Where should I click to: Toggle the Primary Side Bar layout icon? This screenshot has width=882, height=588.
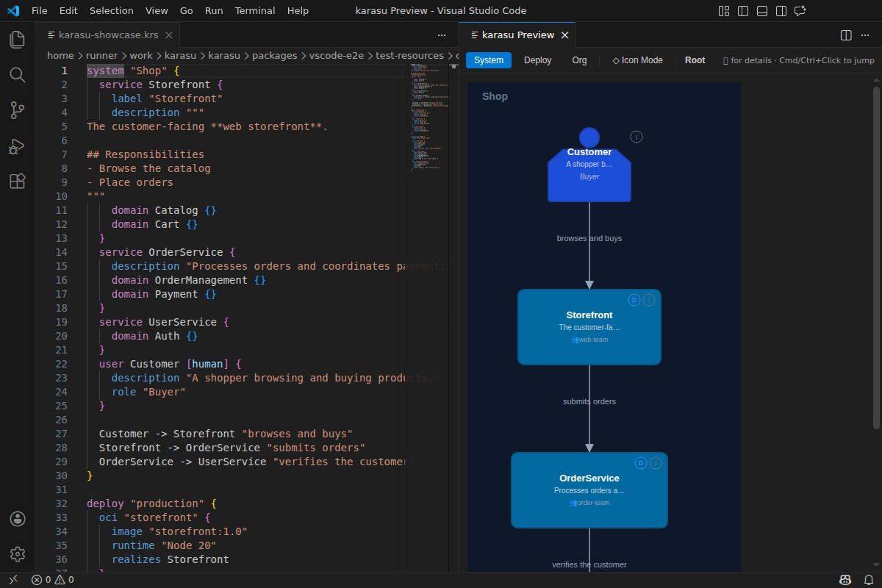point(743,11)
